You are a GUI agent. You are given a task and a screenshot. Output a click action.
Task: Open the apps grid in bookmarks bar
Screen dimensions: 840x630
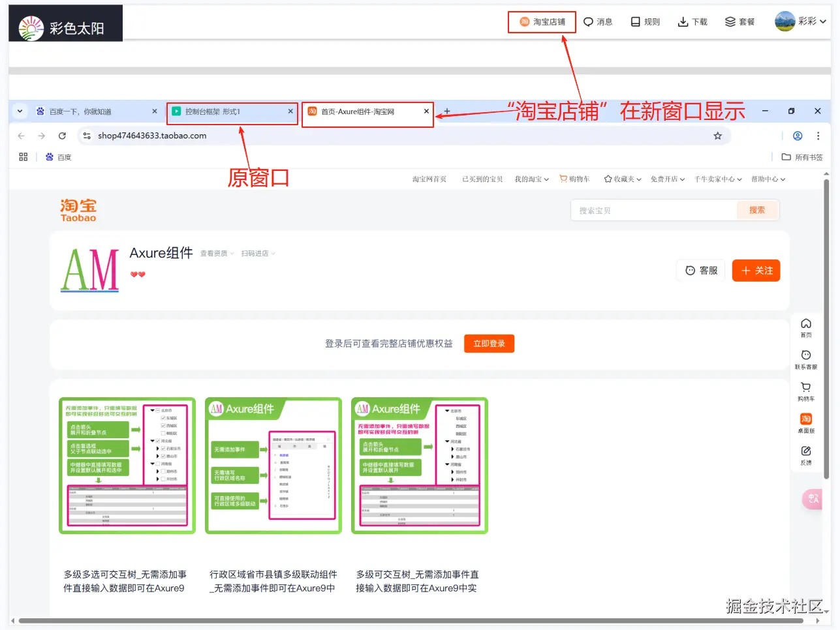pyautogui.click(x=23, y=157)
